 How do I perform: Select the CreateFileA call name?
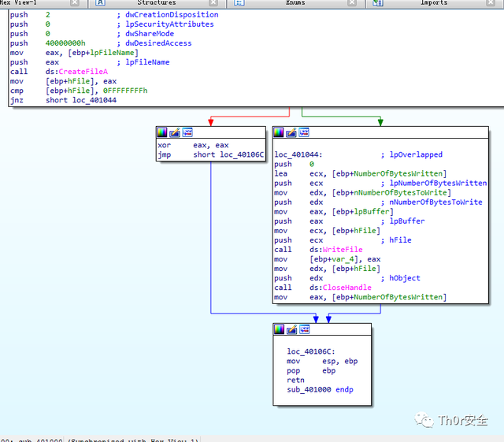(x=83, y=72)
